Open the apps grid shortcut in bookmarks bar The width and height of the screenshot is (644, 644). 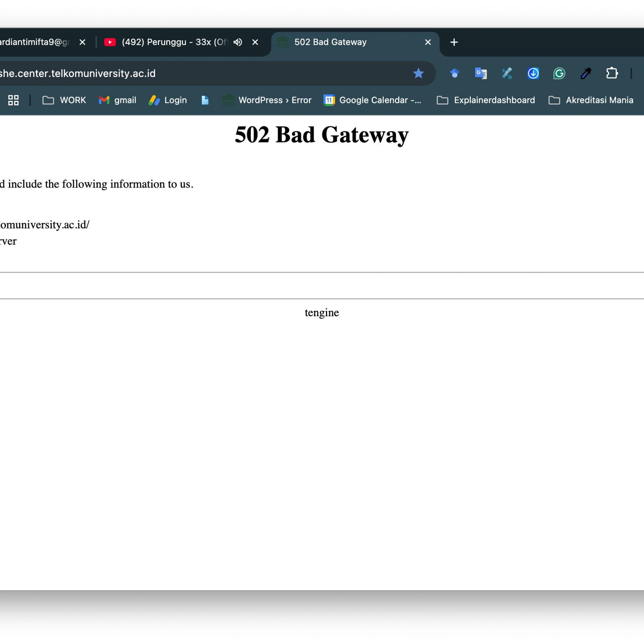(x=13, y=100)
